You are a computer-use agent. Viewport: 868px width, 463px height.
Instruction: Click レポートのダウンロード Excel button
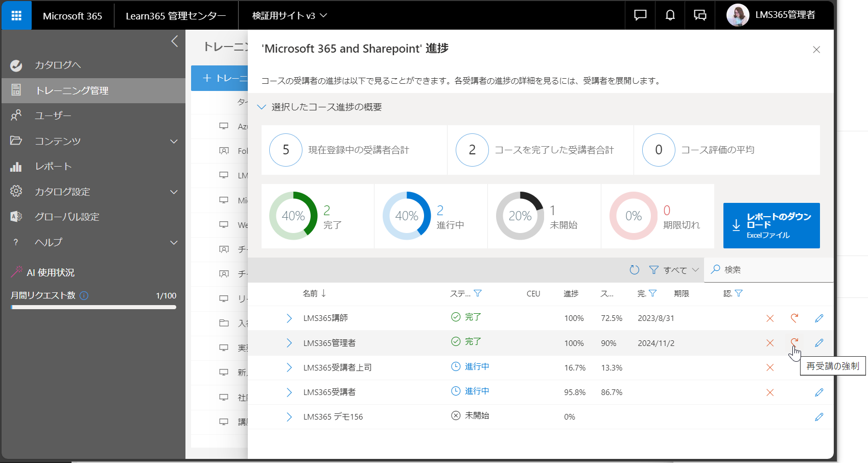coord(771,225)
